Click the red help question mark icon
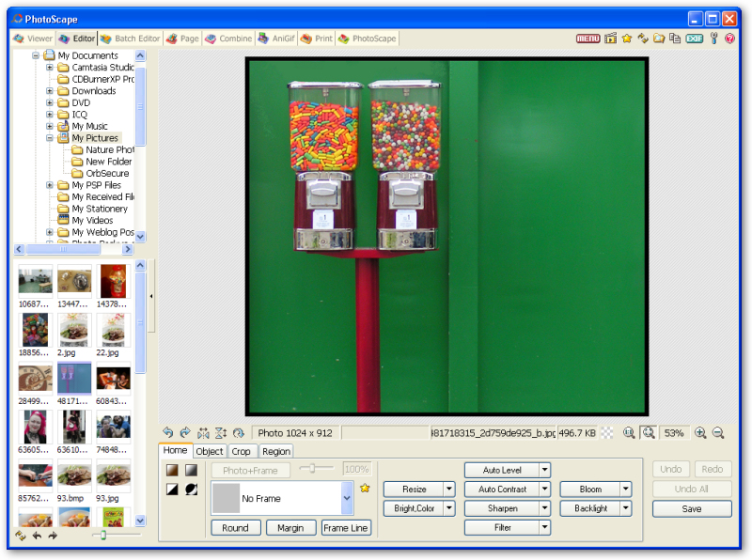Viewport: 752px width, 560px height. pyautogui.click(x=730, y=39)
